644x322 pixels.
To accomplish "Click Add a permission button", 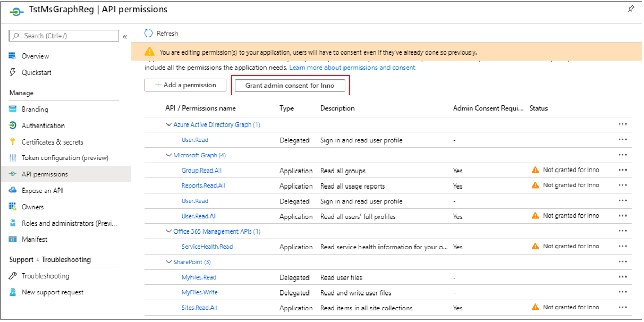I will [186, 85].
